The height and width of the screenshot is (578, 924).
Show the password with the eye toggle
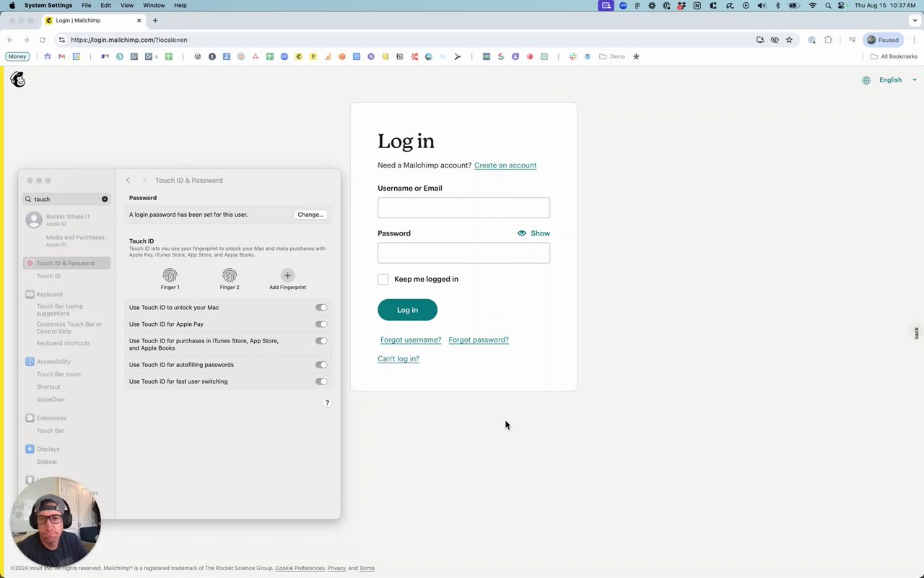tap(533, 233)
